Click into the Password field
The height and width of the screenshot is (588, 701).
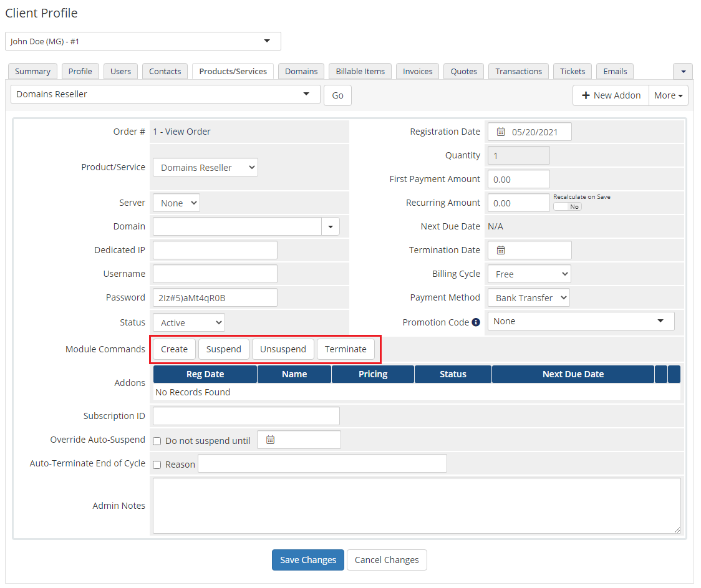point(215,297)
